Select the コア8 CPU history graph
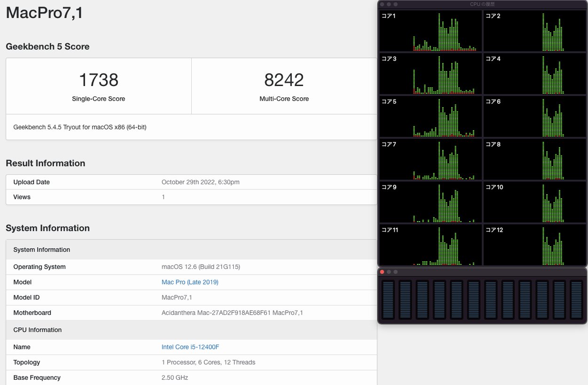This screenshot has width=588, height=385. (x=535, y=159)
